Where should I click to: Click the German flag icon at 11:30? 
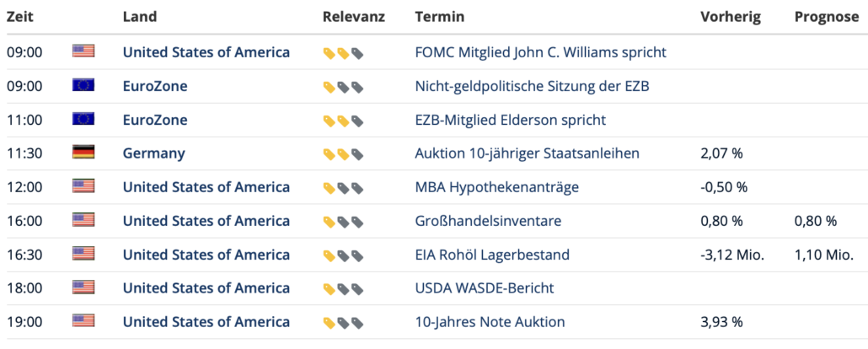[83, 152]
